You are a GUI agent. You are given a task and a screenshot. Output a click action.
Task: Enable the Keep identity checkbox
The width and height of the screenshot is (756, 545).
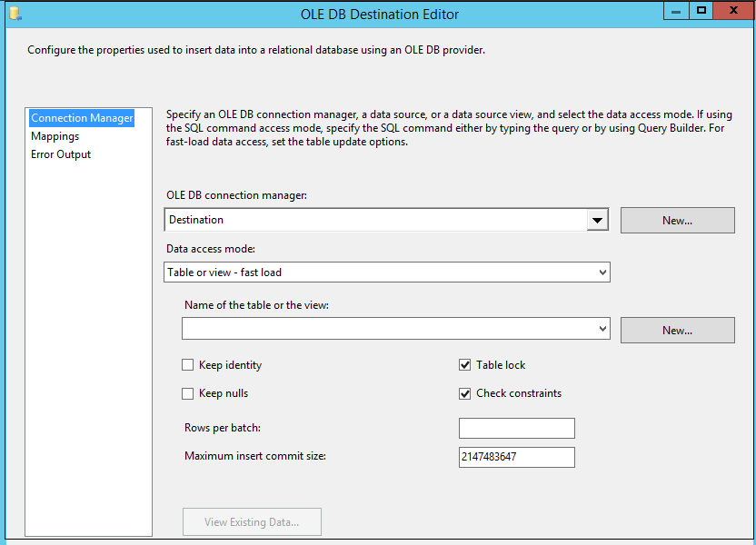point(188,365)
